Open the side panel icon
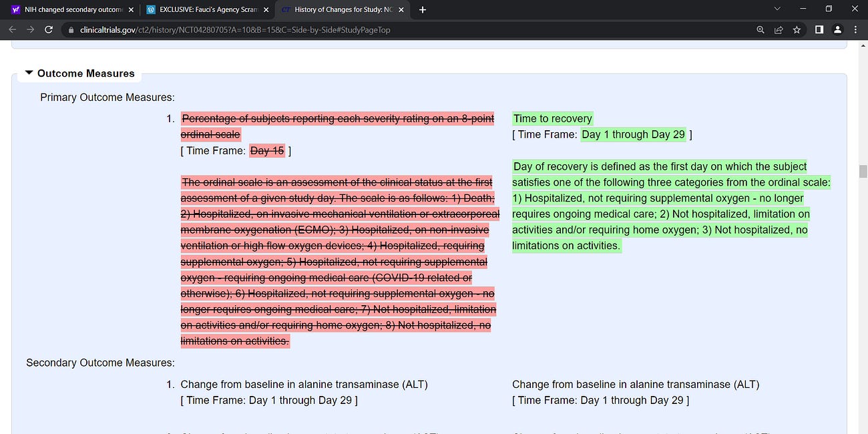The image size is (868, 434). coord(819,29)
